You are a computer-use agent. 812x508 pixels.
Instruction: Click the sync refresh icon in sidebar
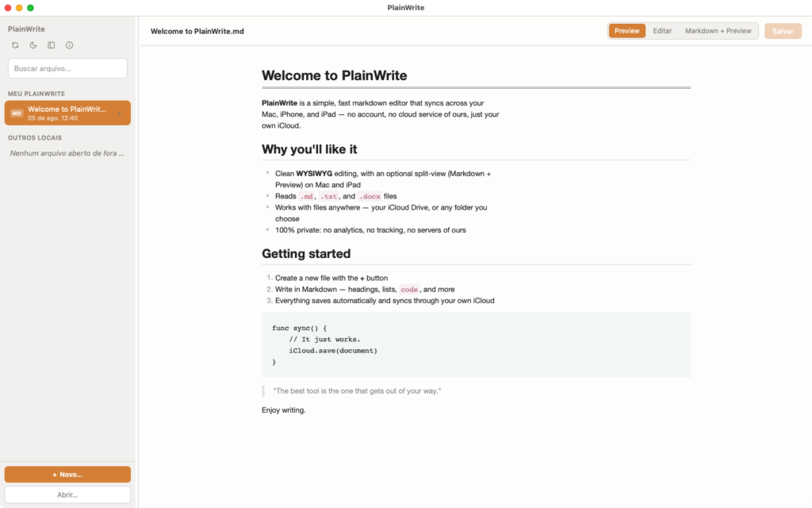pyautogui.click(x=15, y=45)
